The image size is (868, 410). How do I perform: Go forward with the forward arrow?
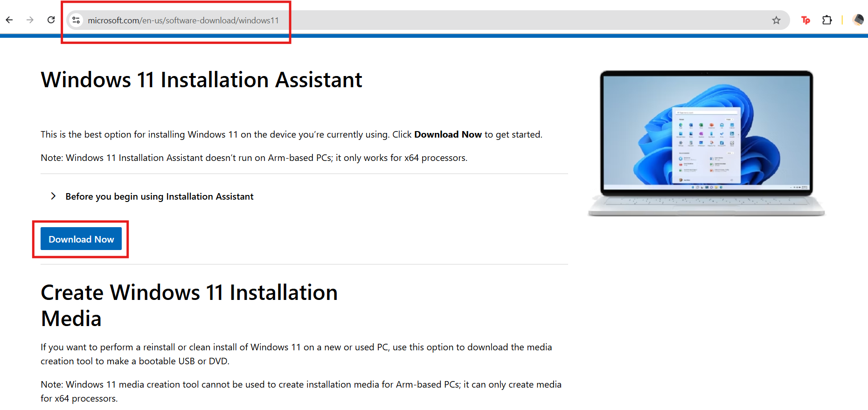click(30, 20)
